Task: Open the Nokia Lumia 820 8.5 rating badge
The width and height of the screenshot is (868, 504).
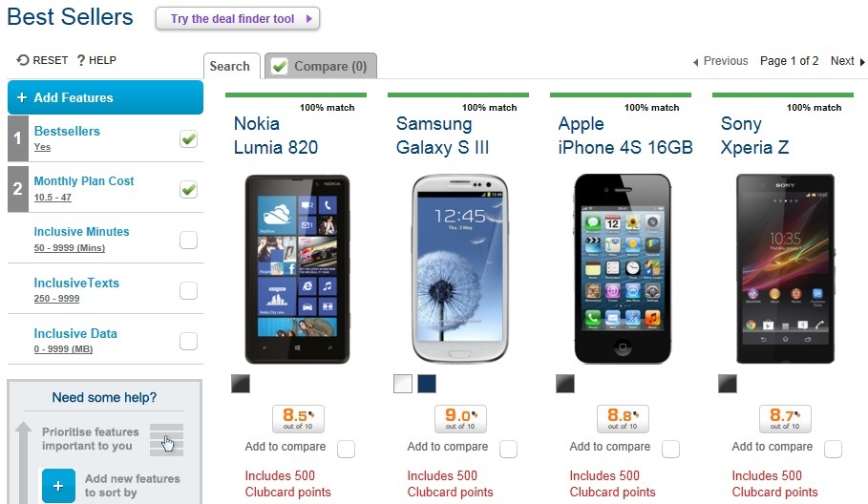Action: 298,419
